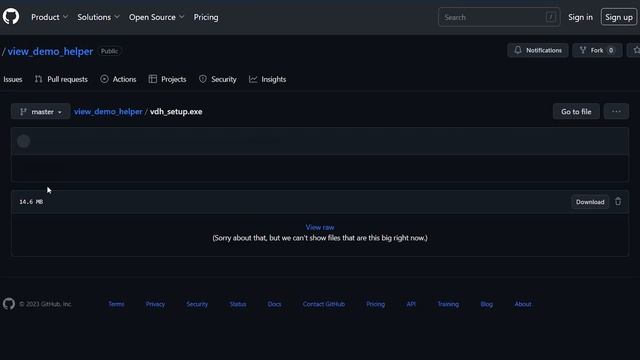
Task: Click the star icon at the right edge
Action: (636, 50)
